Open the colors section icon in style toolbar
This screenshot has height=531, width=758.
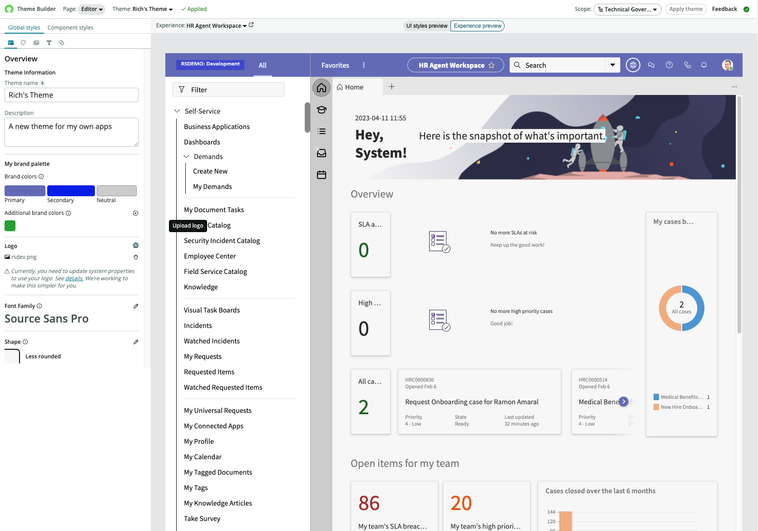click(23, 43)
